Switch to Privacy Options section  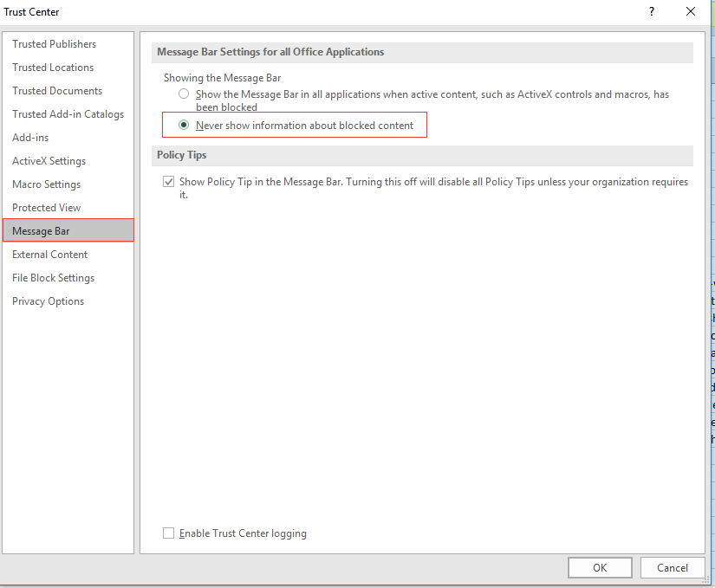pos(48,301)
